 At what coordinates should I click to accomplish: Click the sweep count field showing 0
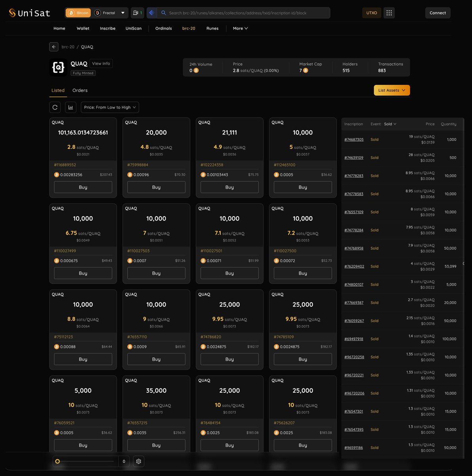point(124,461)
